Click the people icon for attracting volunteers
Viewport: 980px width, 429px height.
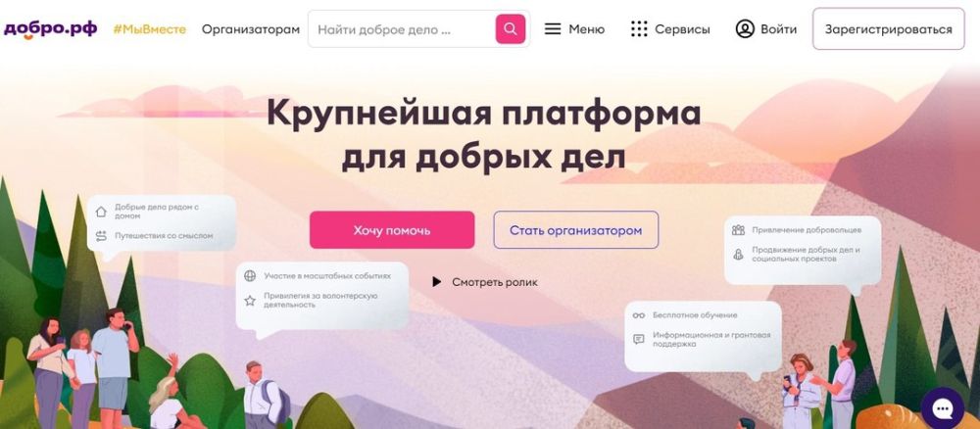click(x=738, y=230)
